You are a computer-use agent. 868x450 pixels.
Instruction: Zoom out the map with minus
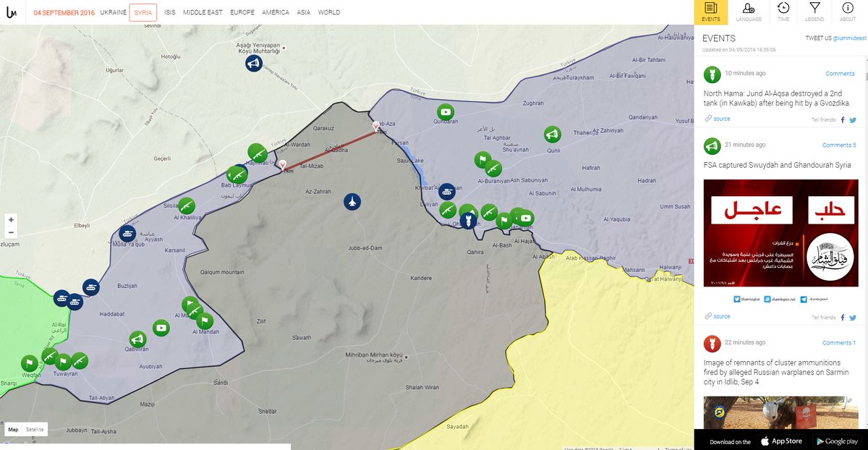[11, 233]
